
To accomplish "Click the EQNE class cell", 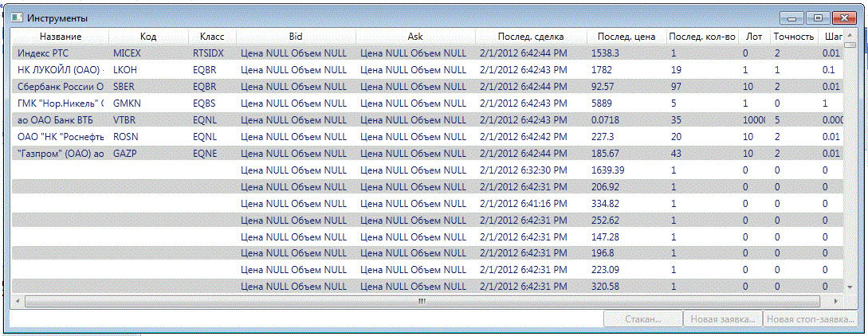I will point(205,153).
